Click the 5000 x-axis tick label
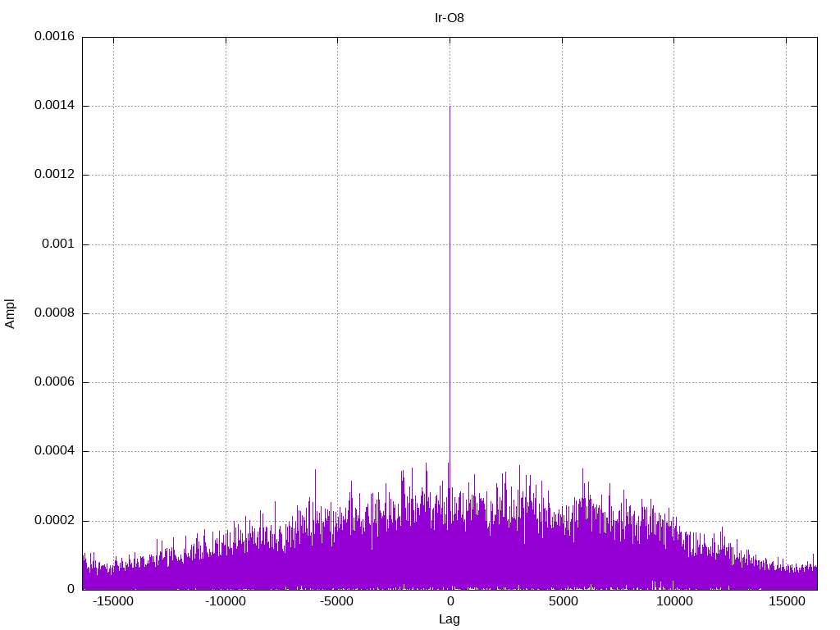 pyautogui.click(x=563, y=601)
